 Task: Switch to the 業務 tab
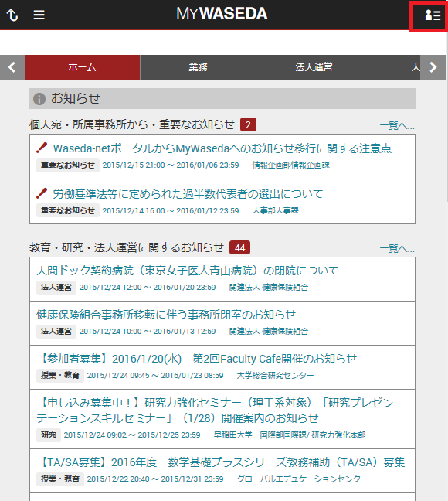198,67
